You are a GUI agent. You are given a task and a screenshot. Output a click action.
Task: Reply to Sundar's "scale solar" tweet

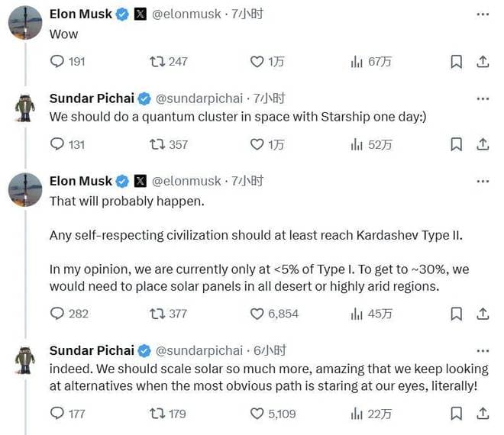(x=57, y=414)
